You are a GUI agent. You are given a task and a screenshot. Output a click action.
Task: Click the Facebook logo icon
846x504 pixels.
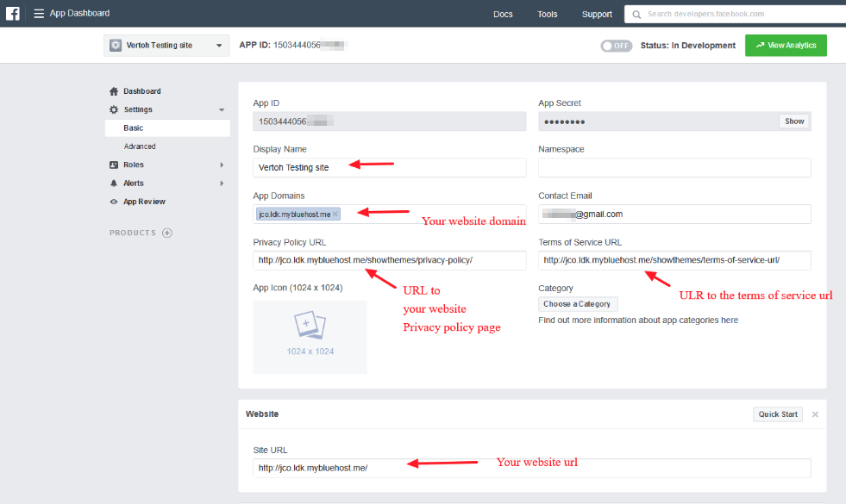pos(12,14)
